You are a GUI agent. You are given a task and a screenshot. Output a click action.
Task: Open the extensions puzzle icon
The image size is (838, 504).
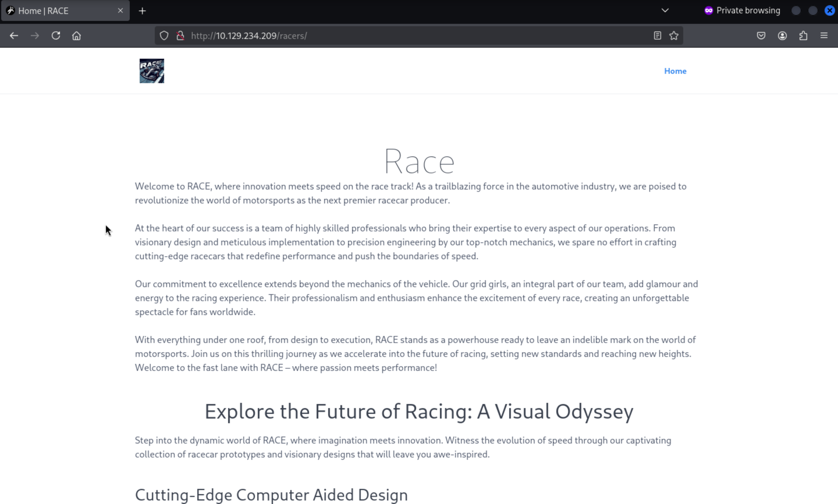click(803, 36)
